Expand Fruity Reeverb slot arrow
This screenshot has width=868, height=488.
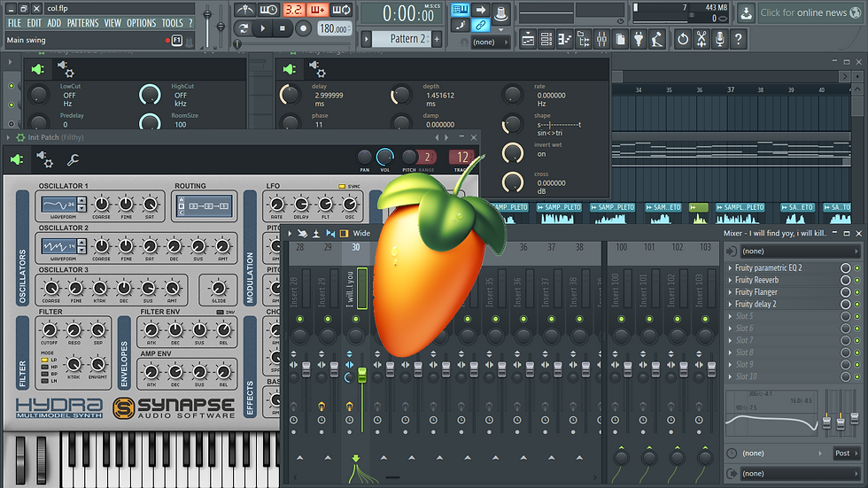(x=730, y=280)
